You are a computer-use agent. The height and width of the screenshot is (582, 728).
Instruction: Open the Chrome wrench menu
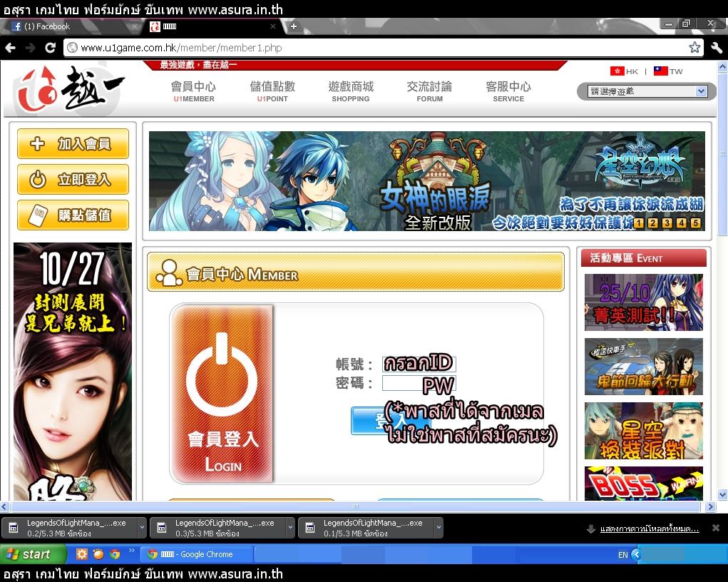pos(717,47)
